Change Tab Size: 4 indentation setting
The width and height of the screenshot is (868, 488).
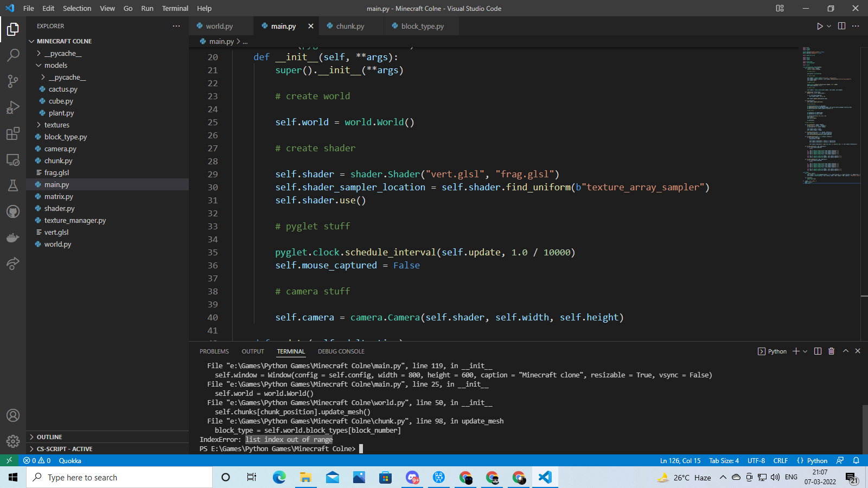click(x=724, y=460)
